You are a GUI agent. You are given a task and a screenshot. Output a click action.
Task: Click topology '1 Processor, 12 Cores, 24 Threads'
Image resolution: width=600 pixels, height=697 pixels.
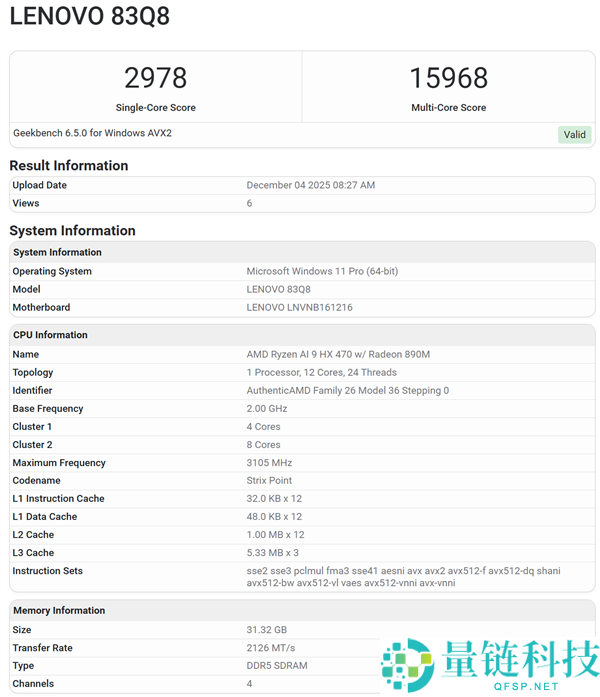click(x=322, y=373)
